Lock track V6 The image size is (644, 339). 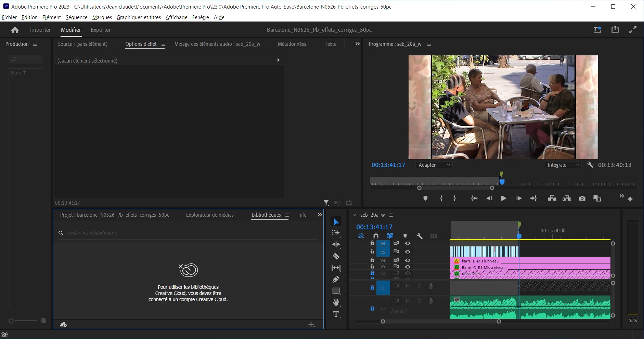(x=372, y=243)
